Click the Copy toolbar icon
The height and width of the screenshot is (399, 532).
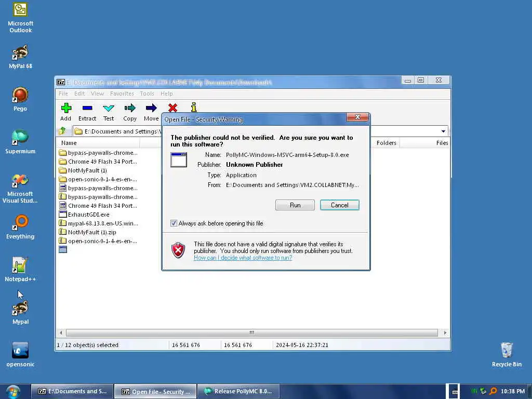tap(129, 108)
